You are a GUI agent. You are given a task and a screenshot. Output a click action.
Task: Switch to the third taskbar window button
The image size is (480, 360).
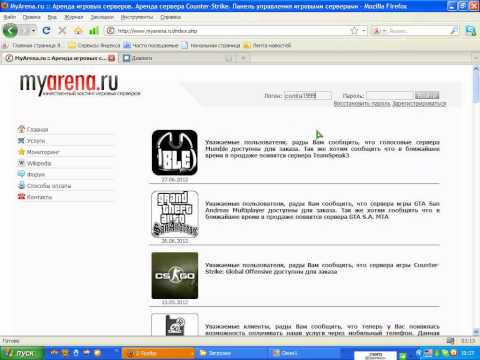tap(304, 353)
